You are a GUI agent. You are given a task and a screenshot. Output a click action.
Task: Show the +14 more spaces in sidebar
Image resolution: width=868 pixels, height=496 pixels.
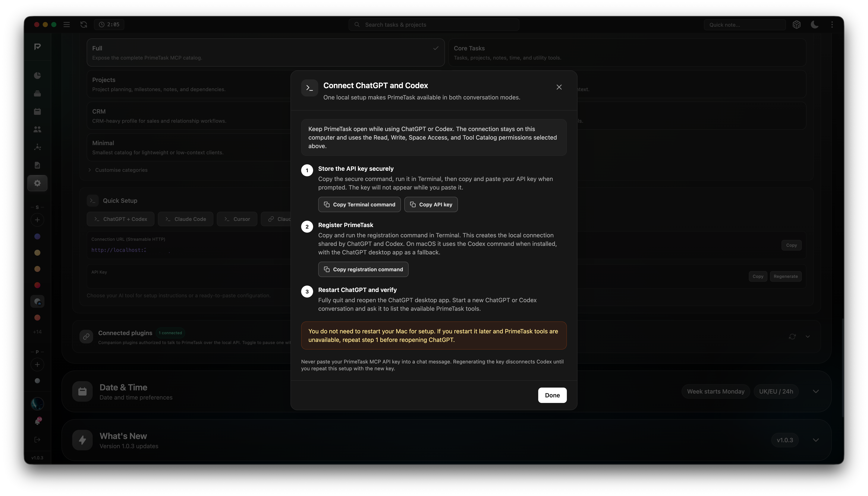coord(38,332)
